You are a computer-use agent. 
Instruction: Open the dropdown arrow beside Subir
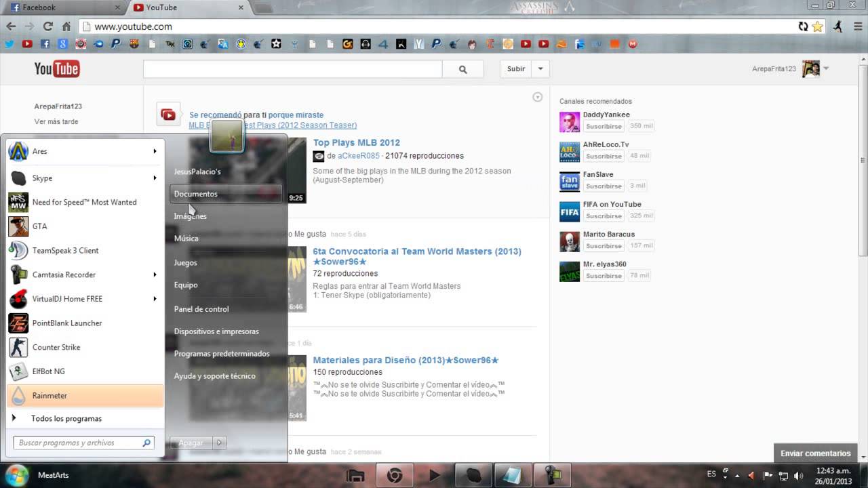pyautogui.click(x=540, y=68)
